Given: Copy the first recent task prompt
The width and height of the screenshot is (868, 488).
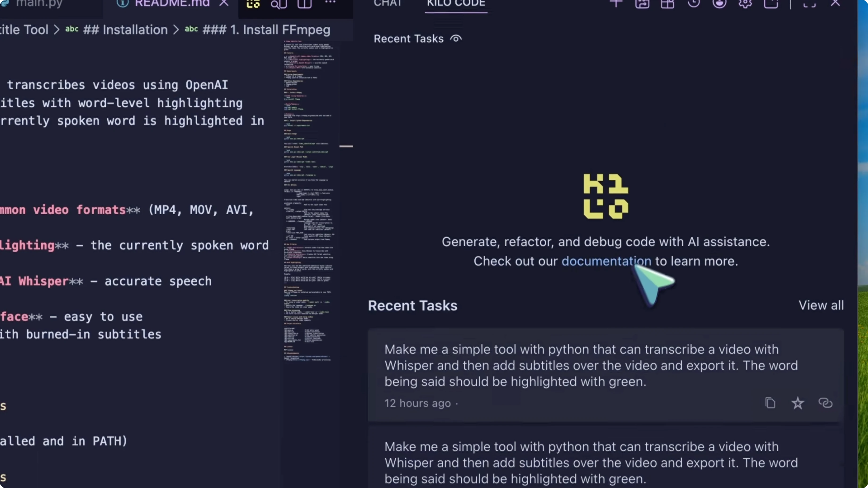Looking at the screenshot, I should 770,403.
